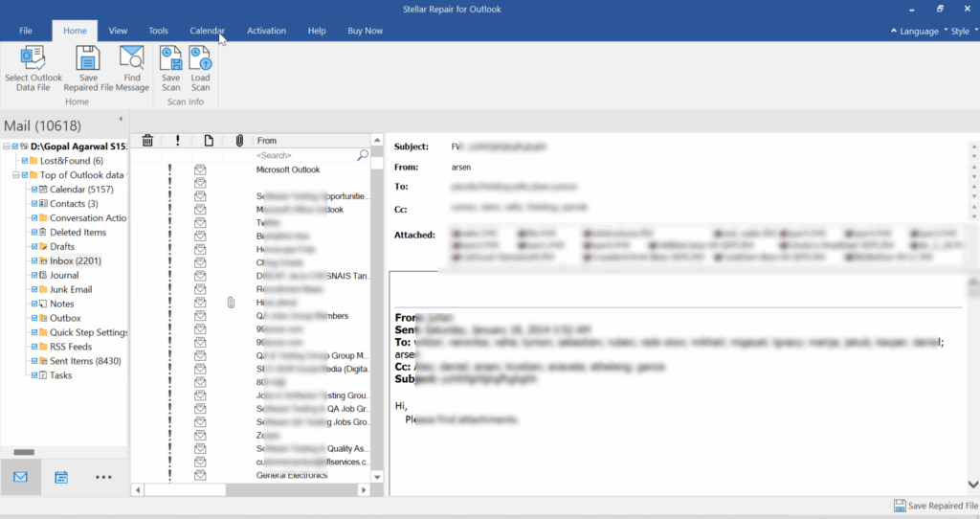980x519 pixels.
Task: Select the Outbox folder
Action: coord(65,318)
